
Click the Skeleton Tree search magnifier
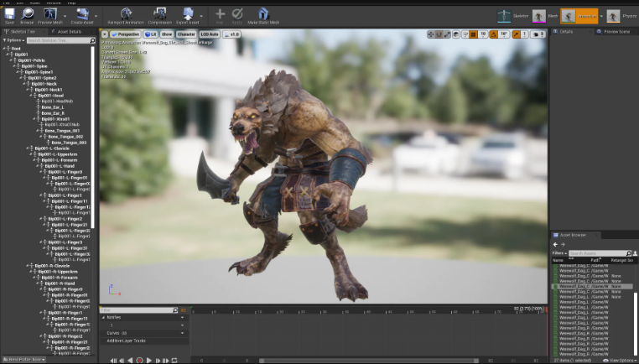click(x=92, y=40)
